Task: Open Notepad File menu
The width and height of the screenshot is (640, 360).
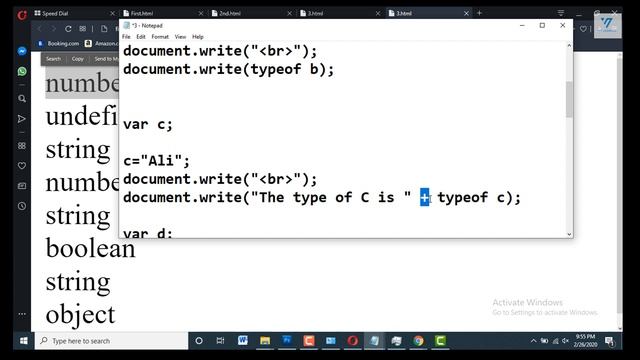Action: [x=126, y=37]
